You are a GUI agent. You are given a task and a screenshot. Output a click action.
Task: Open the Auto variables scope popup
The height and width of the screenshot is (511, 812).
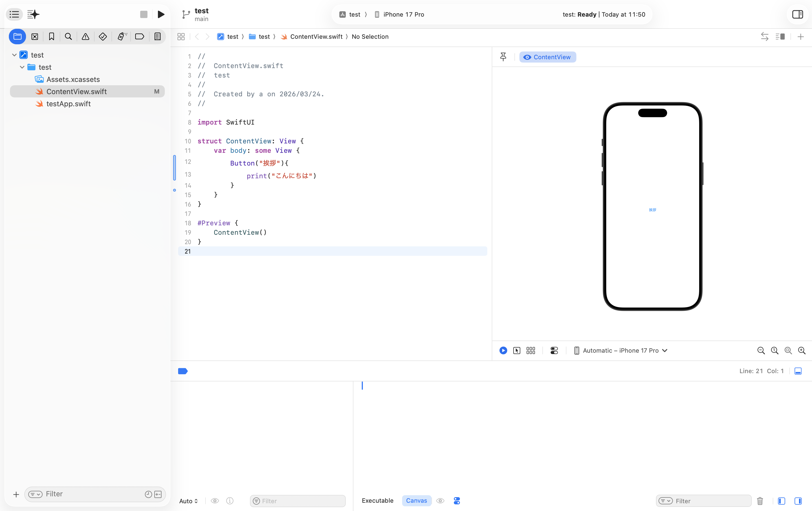189,501
